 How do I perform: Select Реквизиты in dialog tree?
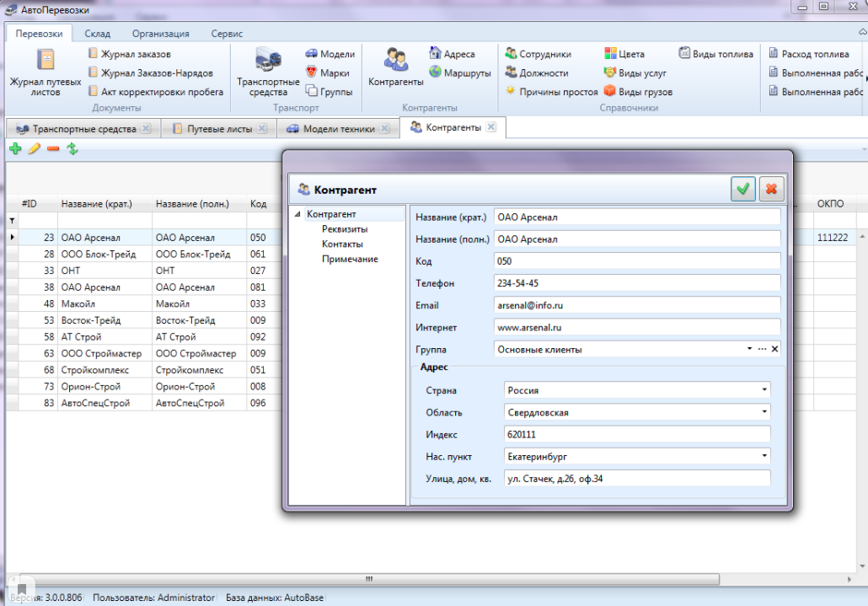345,228
